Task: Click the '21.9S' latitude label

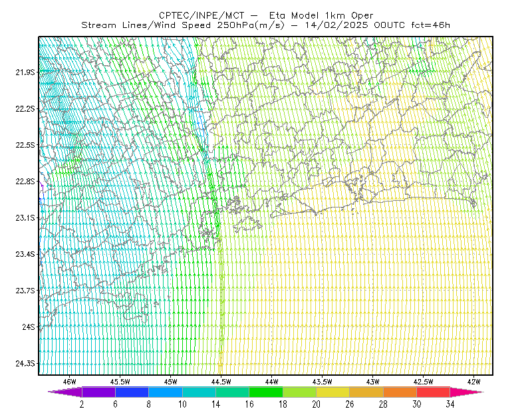Action: (25, 72)
